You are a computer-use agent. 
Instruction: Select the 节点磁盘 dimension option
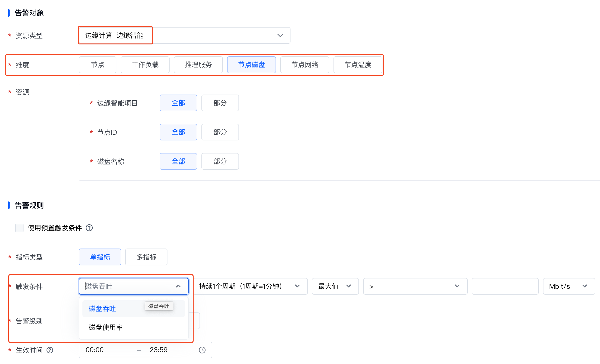(x=251, y=65)
